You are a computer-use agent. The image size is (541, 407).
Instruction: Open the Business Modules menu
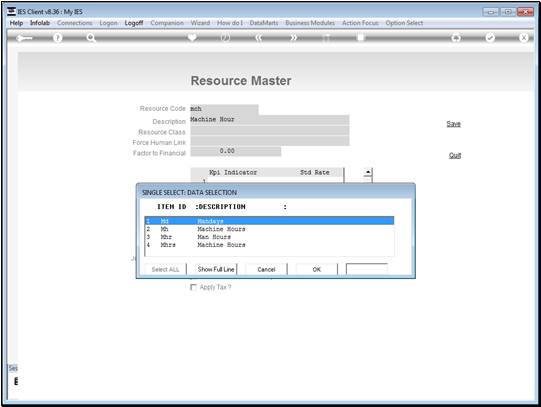click(x=310, y=23)
